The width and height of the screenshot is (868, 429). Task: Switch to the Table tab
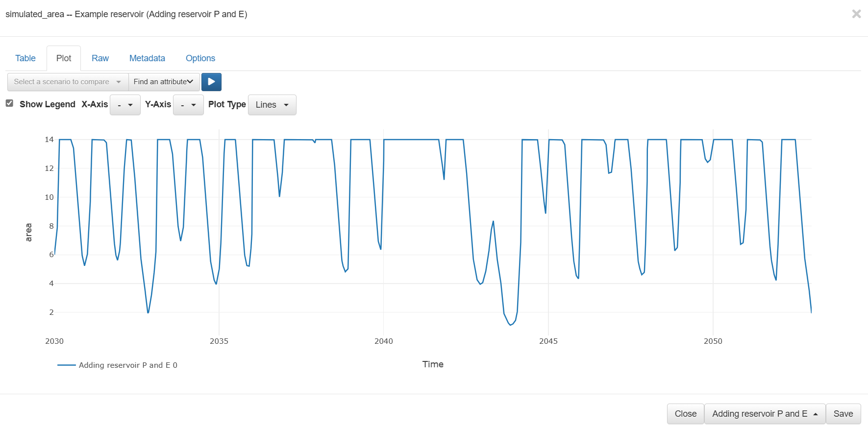pos(25,58)
